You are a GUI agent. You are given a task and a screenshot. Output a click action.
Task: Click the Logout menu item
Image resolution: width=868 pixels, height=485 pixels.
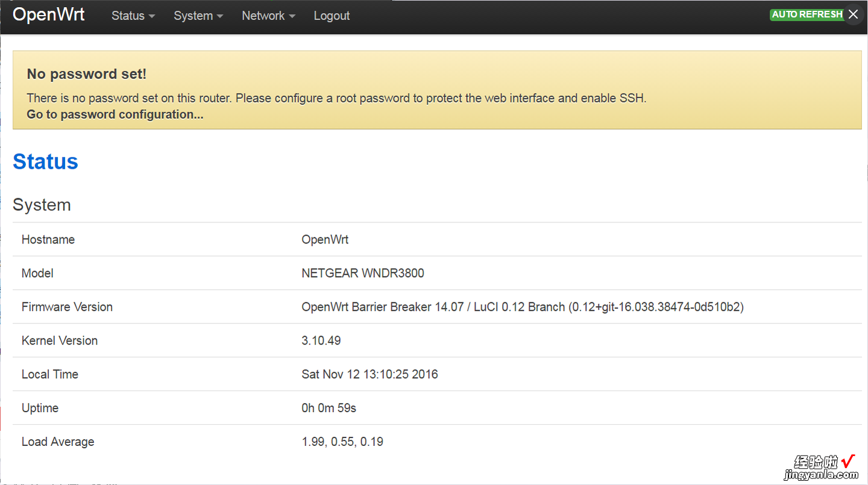click(332, 16)
